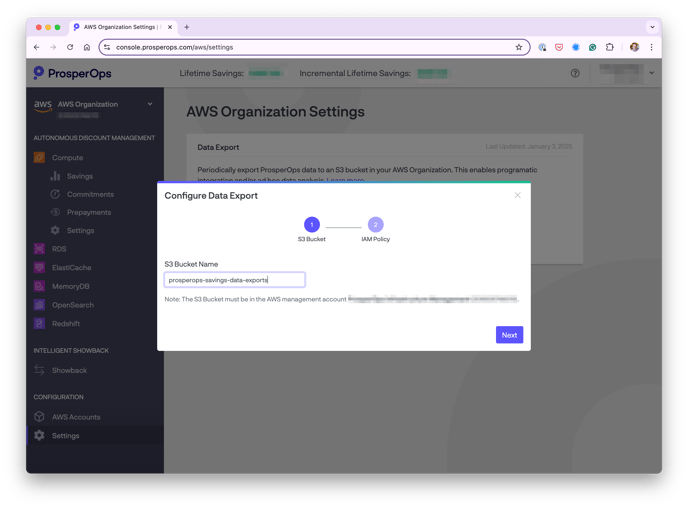Open ElastiCache in the sidebar

pyautogui.click(x=72, y=267)
